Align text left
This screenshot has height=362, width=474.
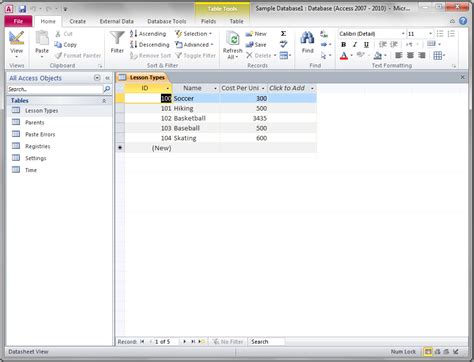[398, 55]
